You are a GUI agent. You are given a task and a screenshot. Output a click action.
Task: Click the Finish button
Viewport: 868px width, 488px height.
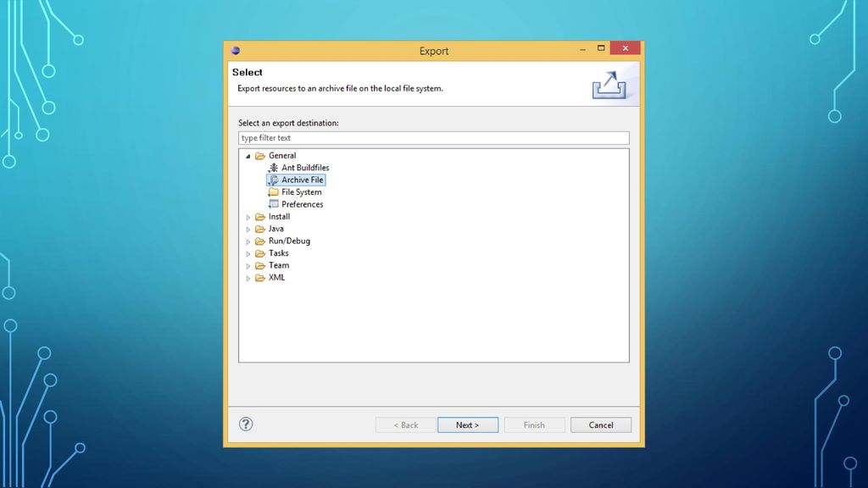[x=534, y=425]
